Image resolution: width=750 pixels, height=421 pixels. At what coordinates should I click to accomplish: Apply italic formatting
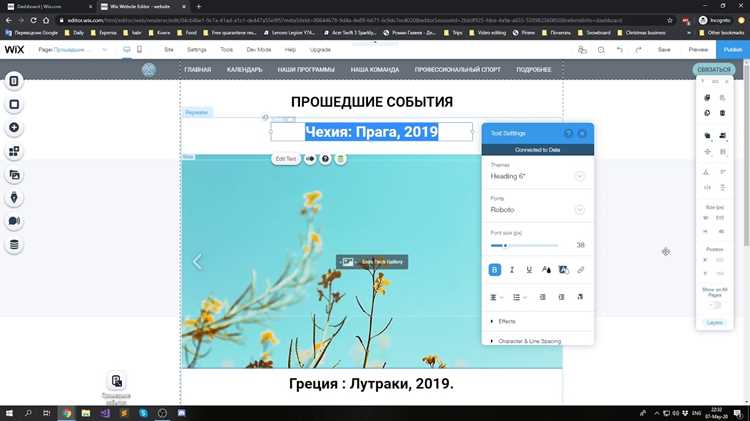(512, 270)
